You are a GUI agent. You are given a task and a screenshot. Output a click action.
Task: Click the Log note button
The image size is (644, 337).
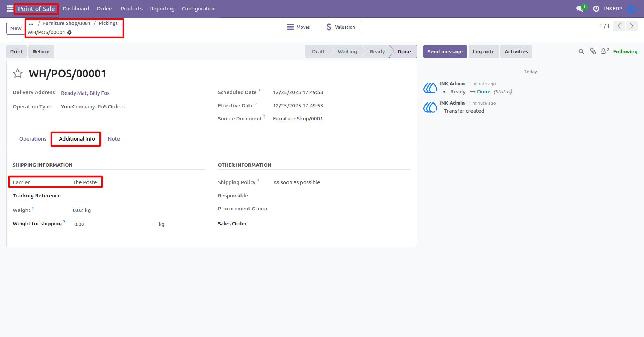[484, 52]
